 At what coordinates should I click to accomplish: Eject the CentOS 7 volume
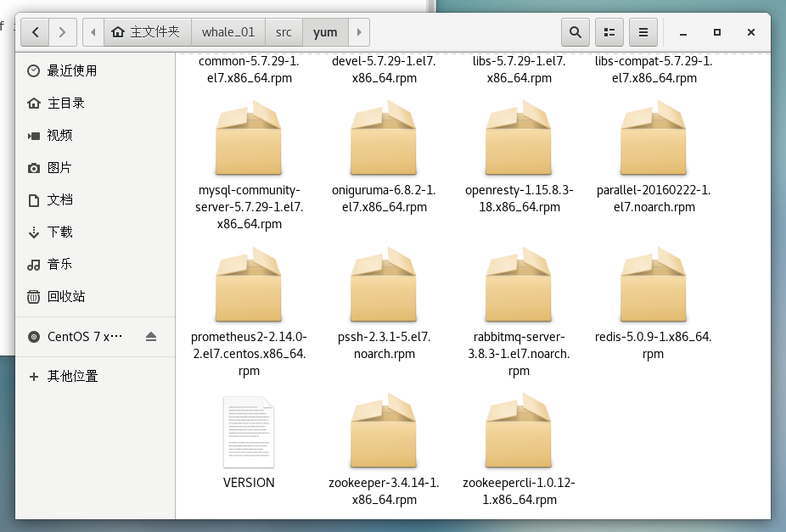pos(151,337)
